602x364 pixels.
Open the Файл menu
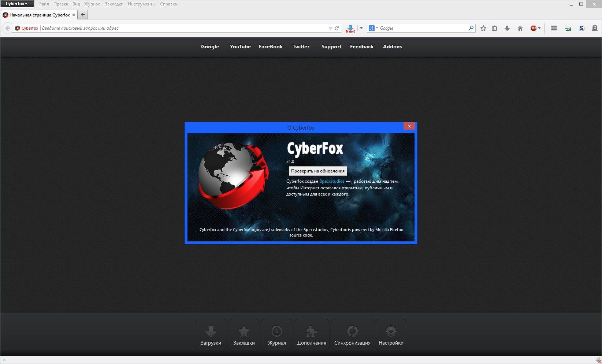pyautogui.click(x=44, y=4)
